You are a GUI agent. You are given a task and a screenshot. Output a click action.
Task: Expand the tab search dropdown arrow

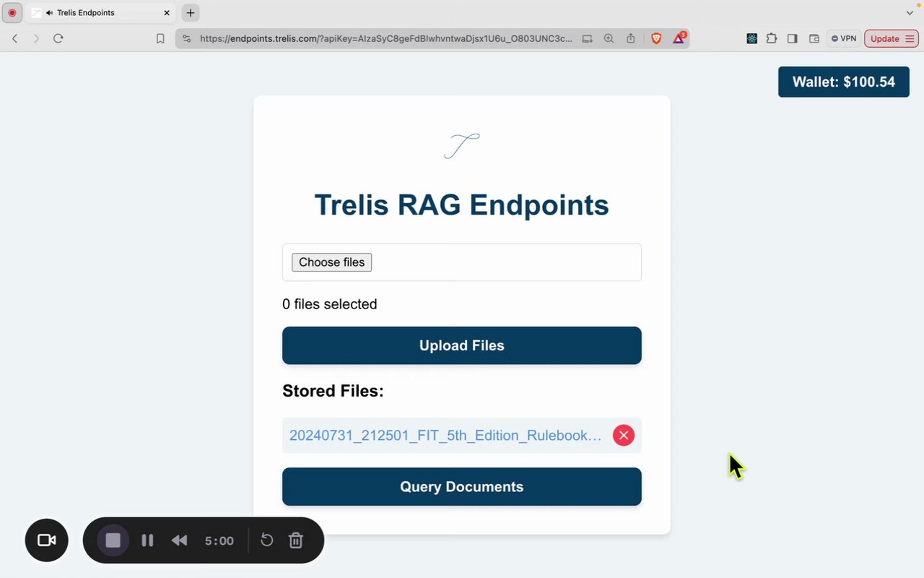pyautogui.click(x=910, y=13)
